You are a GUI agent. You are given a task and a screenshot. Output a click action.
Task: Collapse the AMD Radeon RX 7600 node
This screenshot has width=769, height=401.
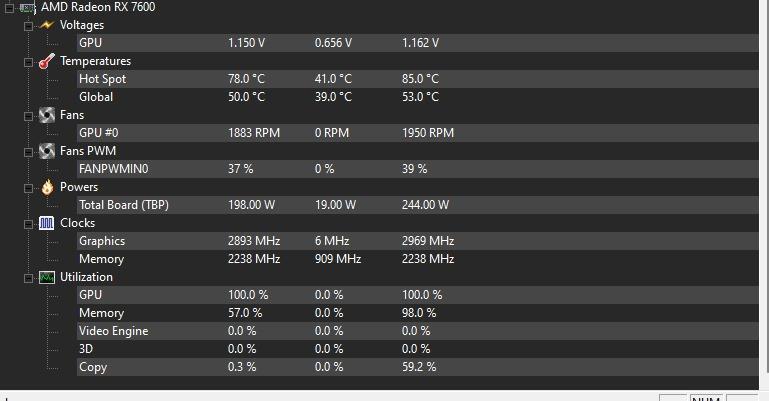point(9,8)
